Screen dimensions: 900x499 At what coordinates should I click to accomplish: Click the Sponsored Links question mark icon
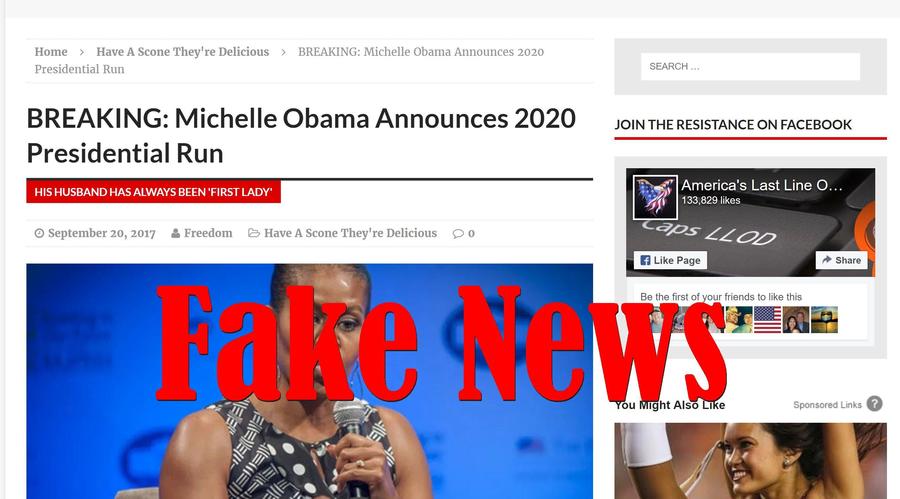point(874,404)
